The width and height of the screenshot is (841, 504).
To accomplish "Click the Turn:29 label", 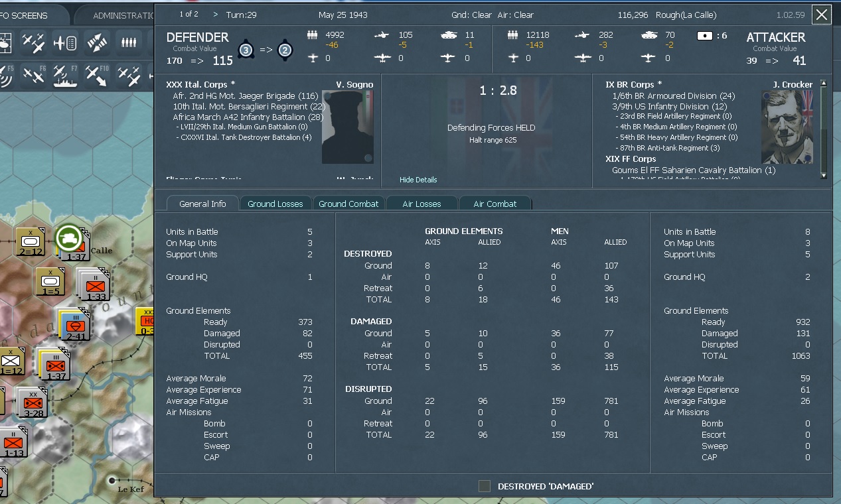I will click(242, 15).
